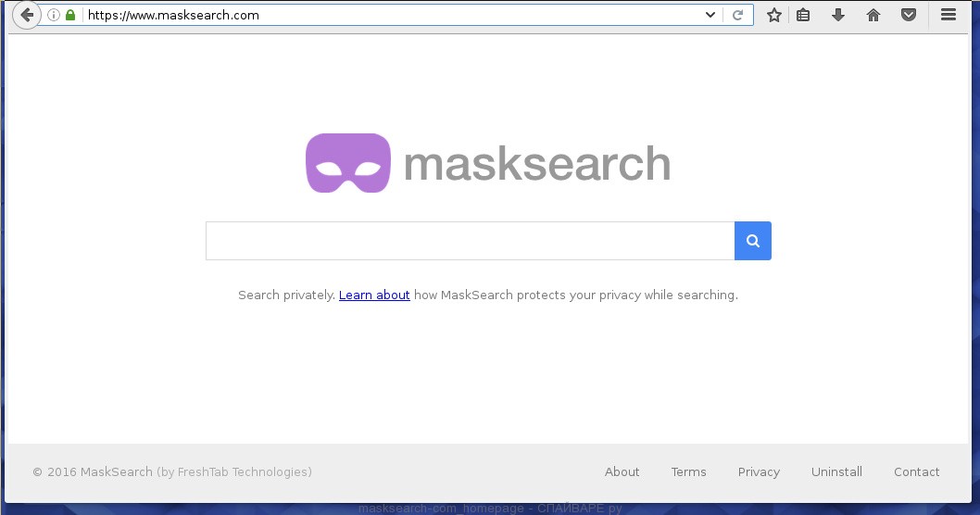Image resolution: width=980 pixels, height=515 pixels.
Task: Click inside the MaskSearch search box
Action: tap(470, 241)
